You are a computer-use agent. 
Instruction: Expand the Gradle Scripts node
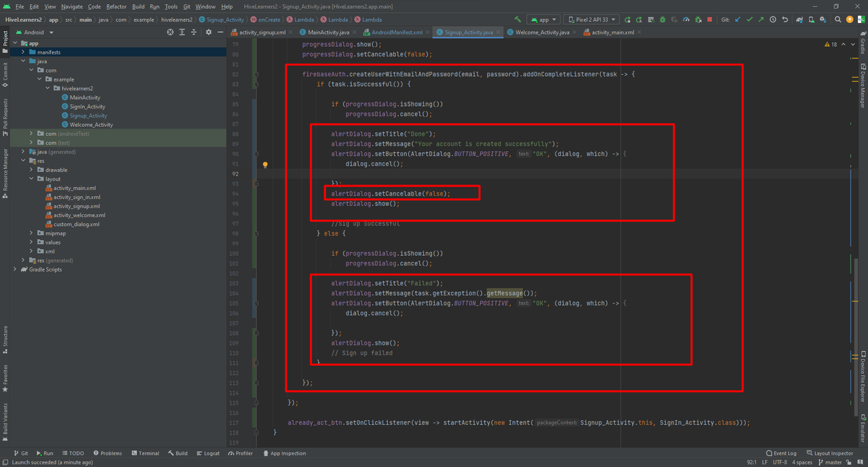[x=16, y=269]
